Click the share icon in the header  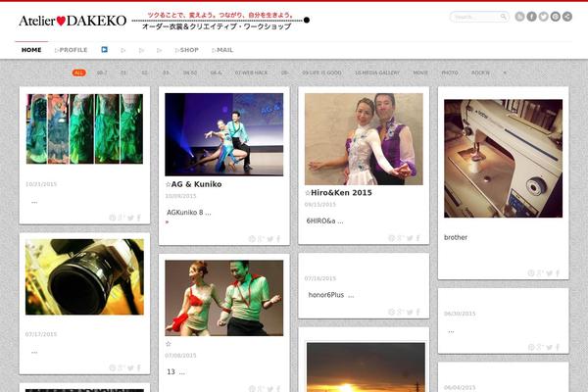click(567, 17)
